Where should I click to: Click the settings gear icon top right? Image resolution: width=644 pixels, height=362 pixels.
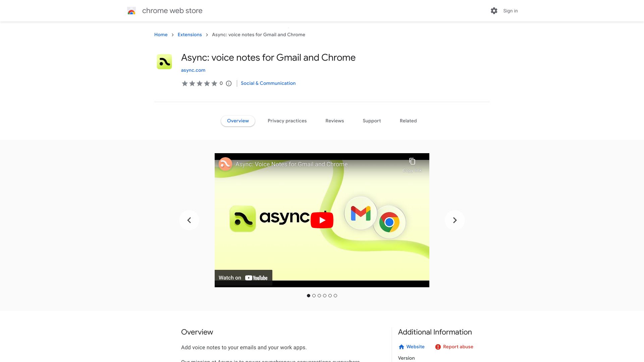pos(494,11)
